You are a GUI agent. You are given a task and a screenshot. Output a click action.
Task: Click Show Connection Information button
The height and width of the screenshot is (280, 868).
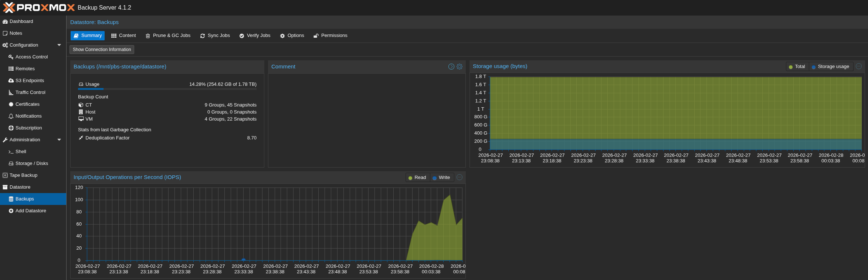click(102, 50)
